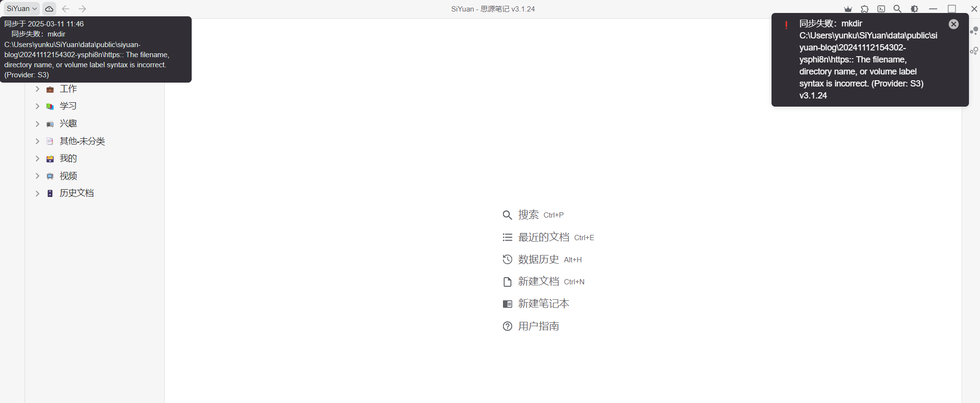
Task: Expand the 兴趣 notebook
Action: (x=37, y=124)
